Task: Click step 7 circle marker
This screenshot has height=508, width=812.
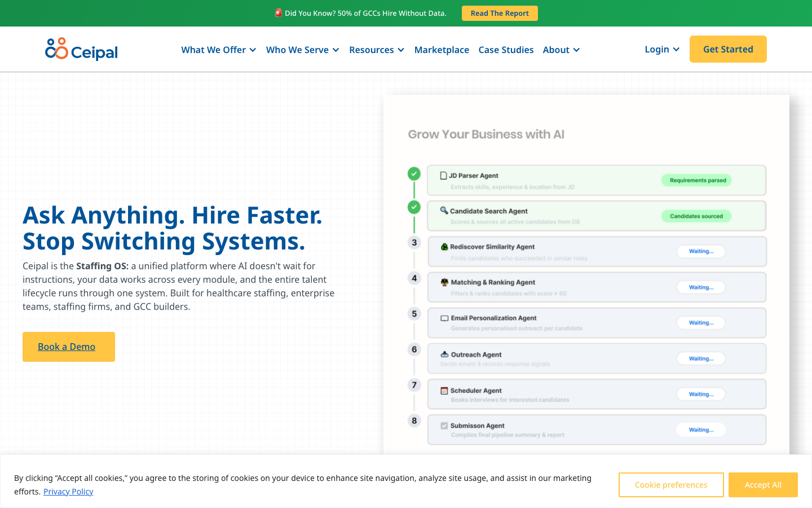Action: (x=414, y=385)
